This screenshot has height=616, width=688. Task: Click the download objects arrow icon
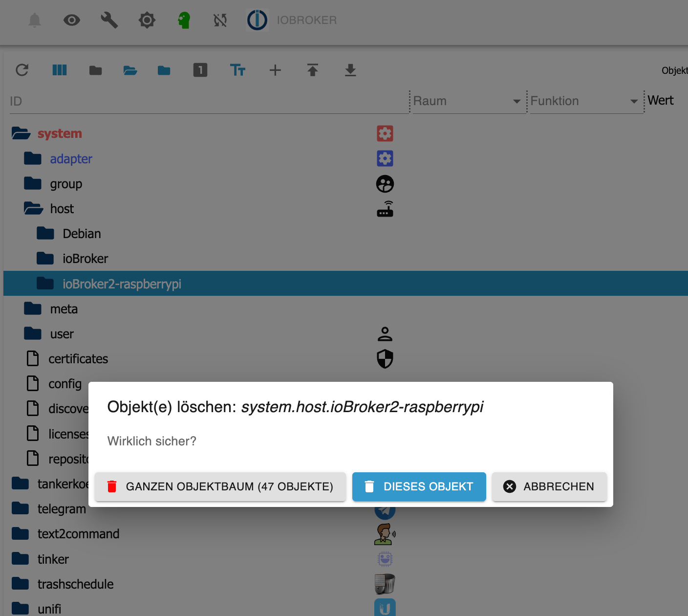pyautogui.click(x=350, y=70)
